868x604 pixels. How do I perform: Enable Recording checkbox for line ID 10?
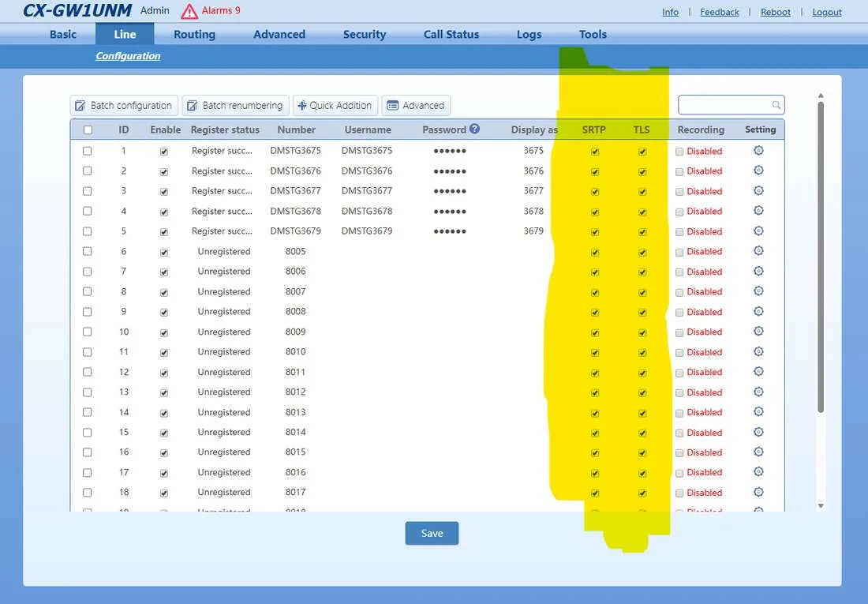(679, 332)
